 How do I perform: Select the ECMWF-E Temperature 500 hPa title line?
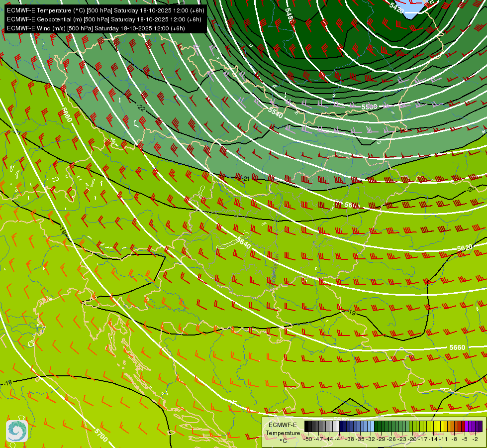105,10
